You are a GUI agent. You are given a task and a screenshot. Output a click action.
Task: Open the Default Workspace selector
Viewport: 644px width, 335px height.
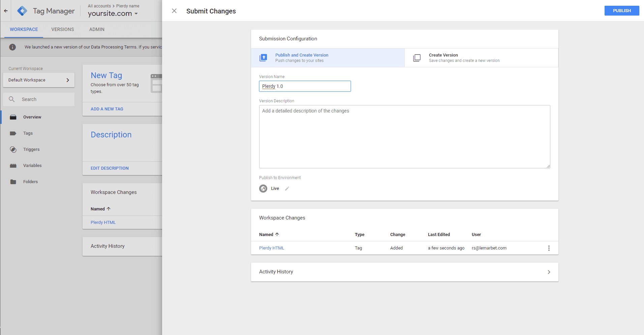39,80
